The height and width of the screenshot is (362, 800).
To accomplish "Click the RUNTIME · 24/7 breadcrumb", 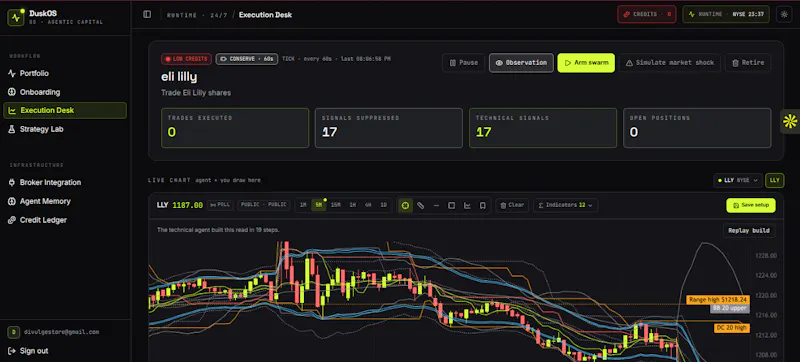I will coord(197,15).
